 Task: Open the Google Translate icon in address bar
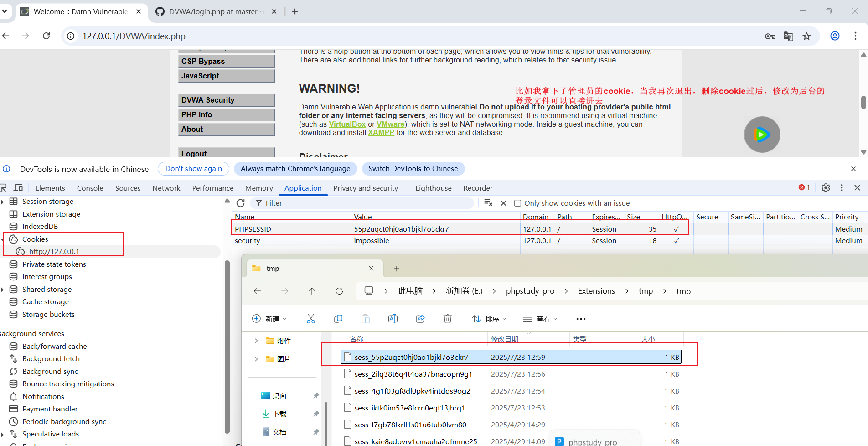788,36
